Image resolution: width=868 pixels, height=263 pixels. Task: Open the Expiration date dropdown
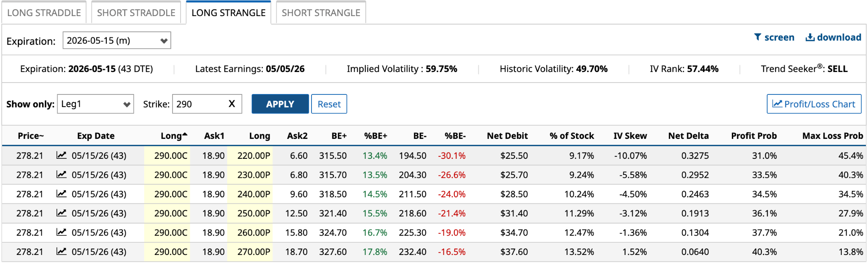117,41
